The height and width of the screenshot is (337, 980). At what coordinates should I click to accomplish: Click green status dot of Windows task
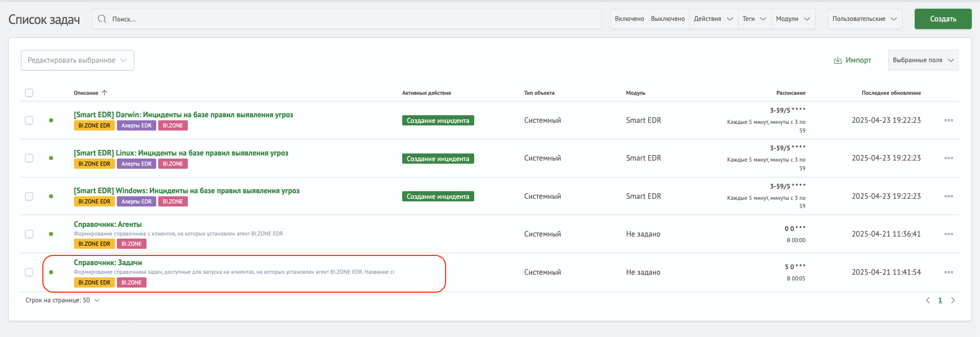click(51, 196)
